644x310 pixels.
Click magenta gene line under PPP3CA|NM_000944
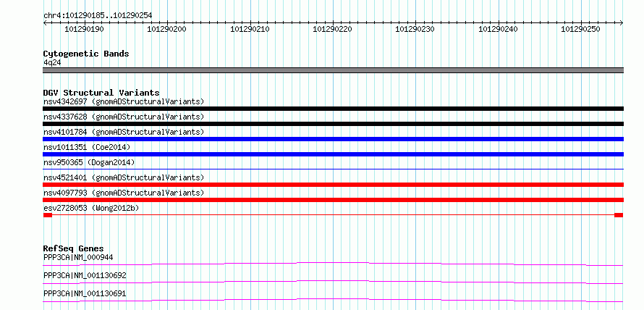coord(333,264)
